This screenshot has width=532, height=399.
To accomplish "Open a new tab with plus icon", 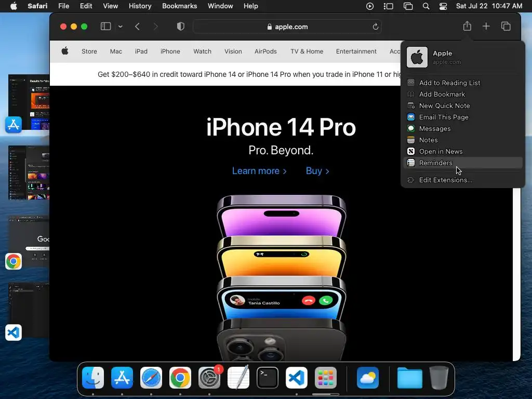I will point(486,26).
